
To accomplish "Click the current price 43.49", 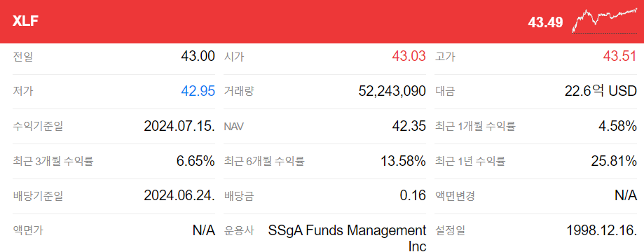I will coord(545,22).
